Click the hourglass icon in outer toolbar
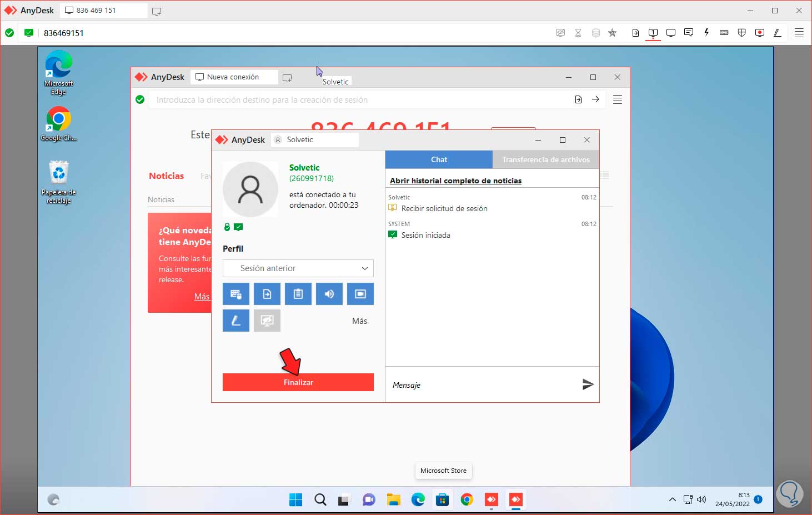The width and height of the screenshot is (812, 515). (x=578, y=33)
